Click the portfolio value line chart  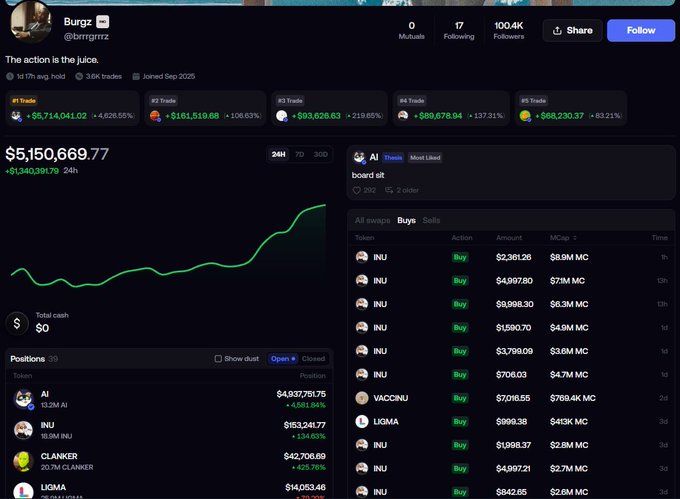tap(168, 245)
